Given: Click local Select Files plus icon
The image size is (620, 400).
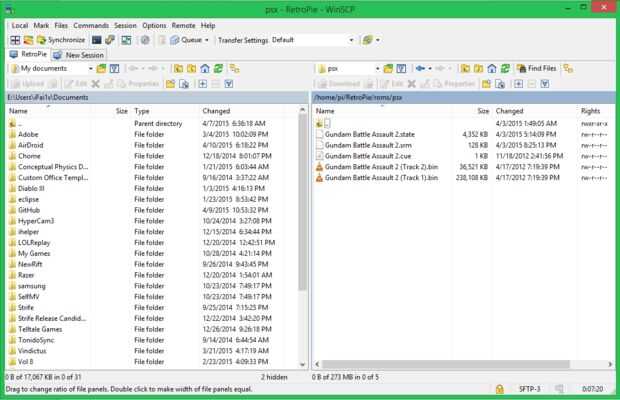Looking at the screenshot, I should pyautogui.click(x=202, y=84).
